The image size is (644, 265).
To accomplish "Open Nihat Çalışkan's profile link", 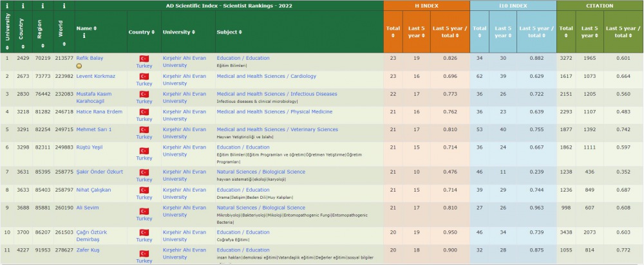I will pyautogui.click(x=93, y=190).
